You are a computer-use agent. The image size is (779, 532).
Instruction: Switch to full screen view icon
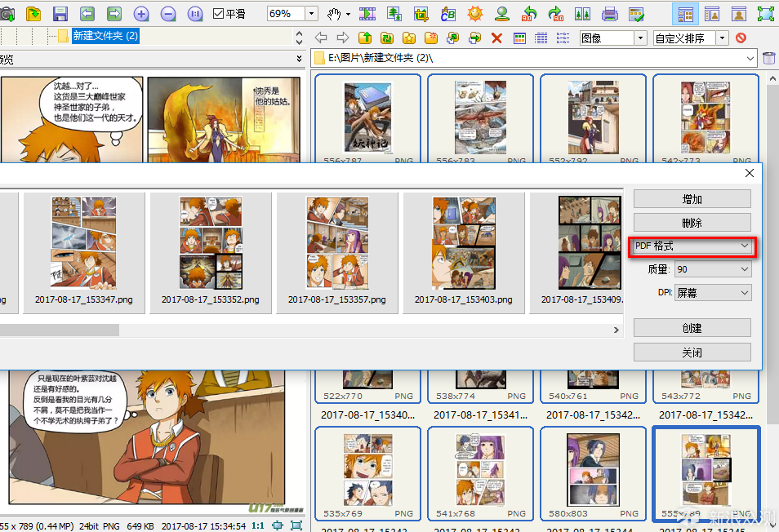coord(765,13)
